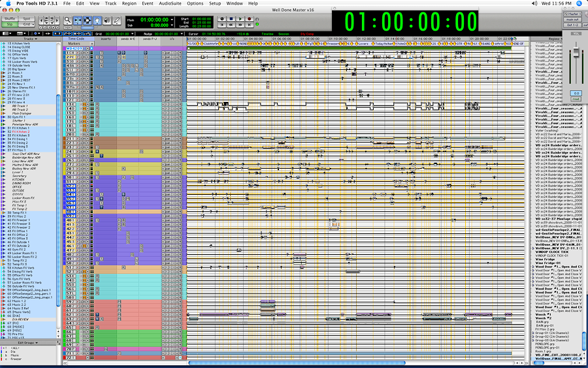The height and width of the screenshot is (368, 588).
Task: Start playback with the Play button
Action: [x=240, y=19]
